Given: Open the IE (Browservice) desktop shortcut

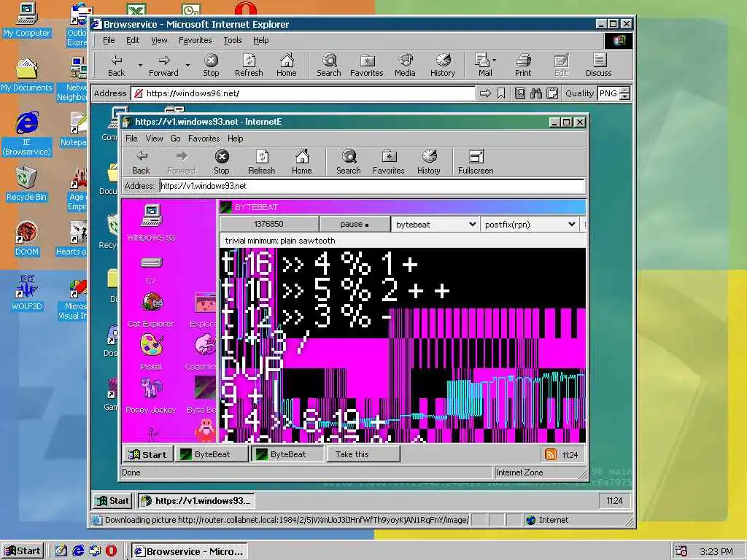Looking at the screenshot, I should point(27,133).
